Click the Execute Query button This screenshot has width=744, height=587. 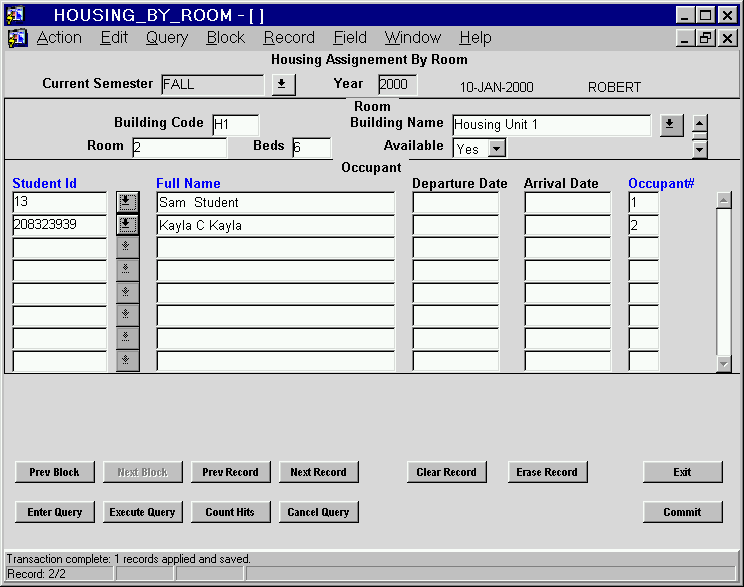142,512
